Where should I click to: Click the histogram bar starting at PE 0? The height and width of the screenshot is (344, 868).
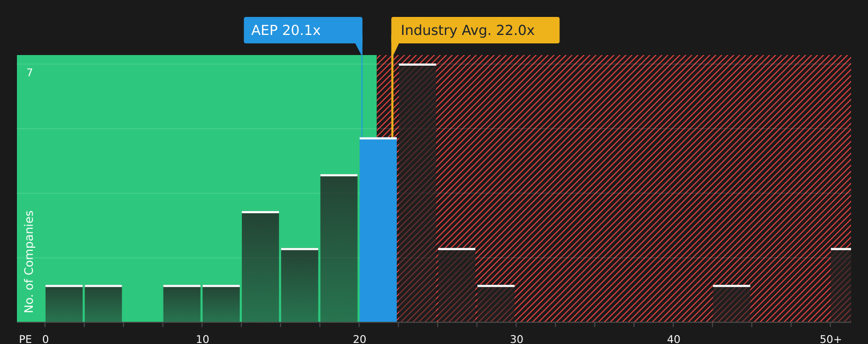pyautogui.click(x=64, y=303)
